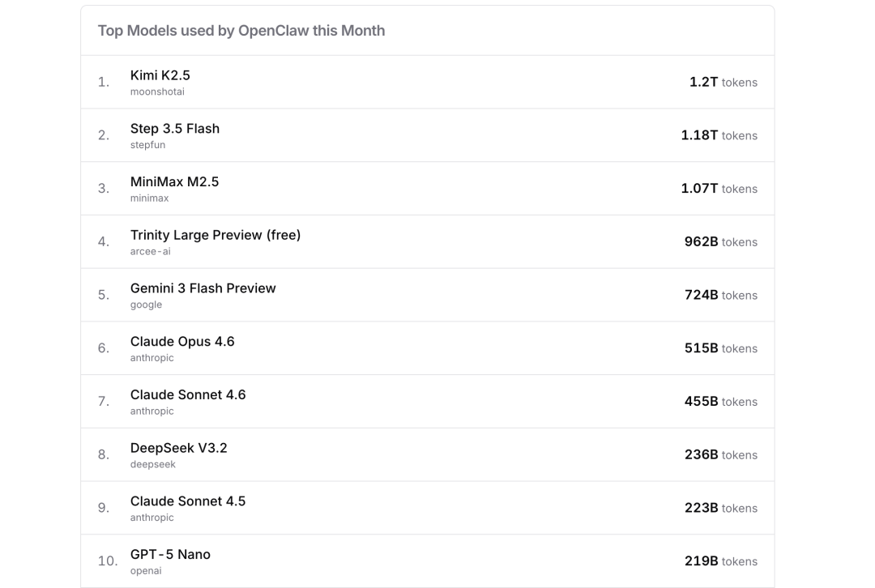Select Claude Sonnet 4.6 model link

pyautogui.click(x=188, y=395)
